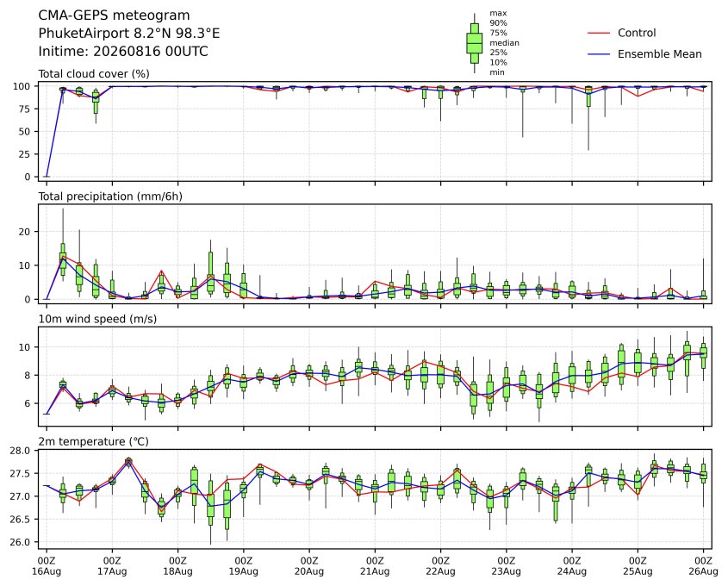The height and width of the screenshot is (586, 728).
Task: Click the 'Total cloud cover (%)' panel title
Action: (94, 74)
